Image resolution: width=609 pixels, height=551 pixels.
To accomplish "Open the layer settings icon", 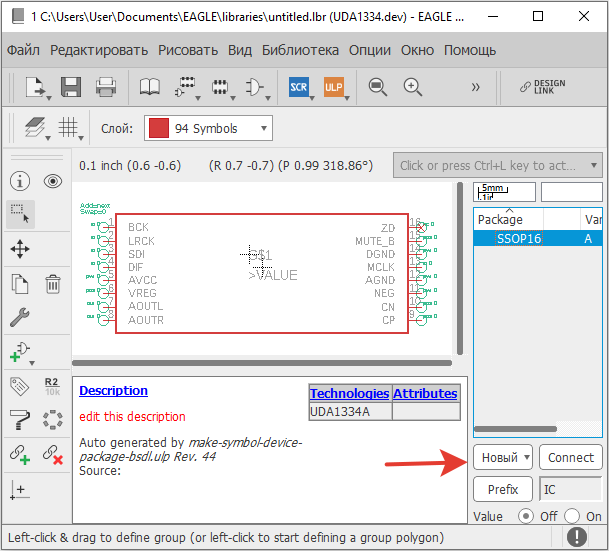I will [x=35, y=127].
